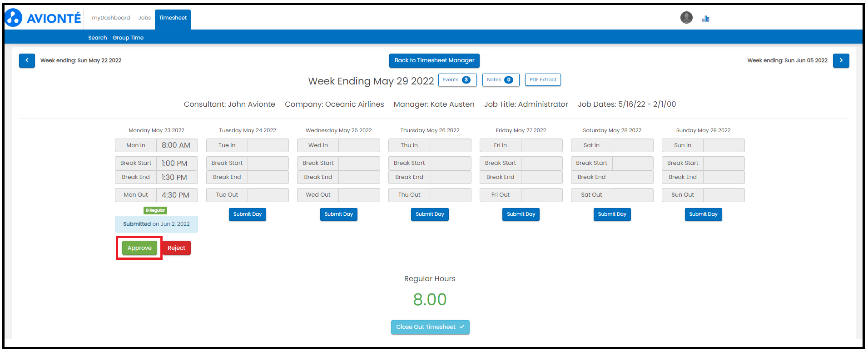868x352 pixels.
Task: Edit the Mon Out 4:30 PM field
Action: (177, 195)
